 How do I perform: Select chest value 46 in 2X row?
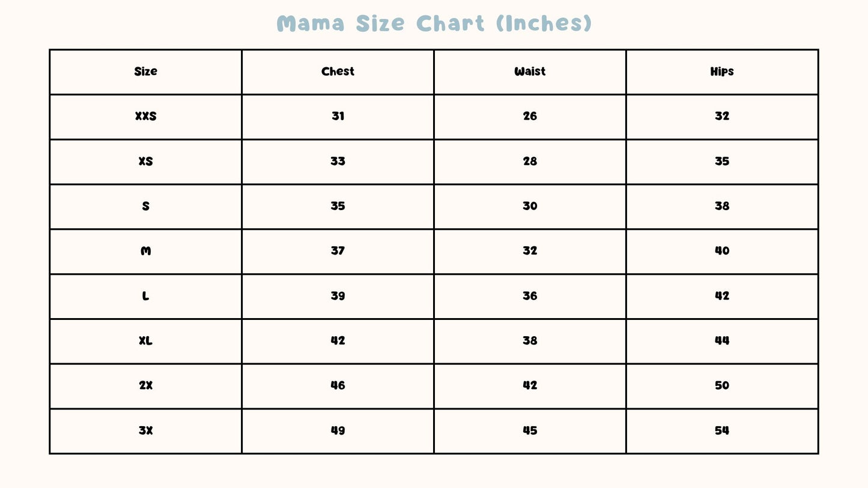(338, 385)
